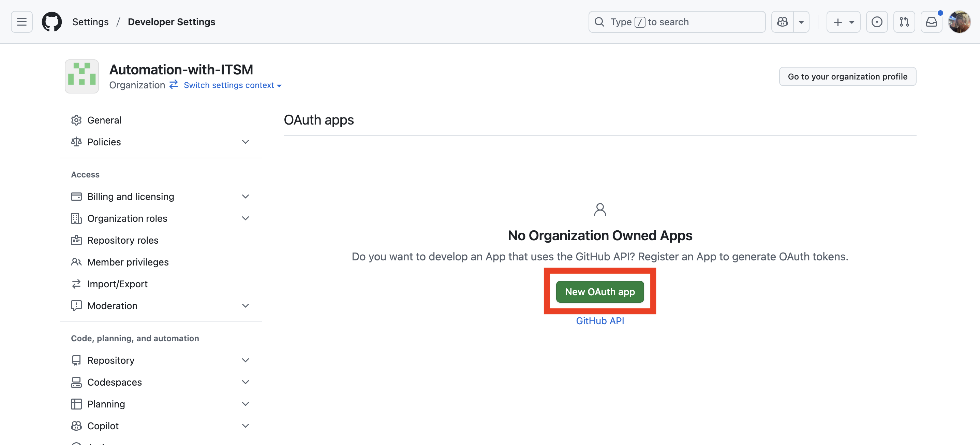Expand Billing and licensing section
The height and width of the screenshot is (445, 980).
(246, 197)
